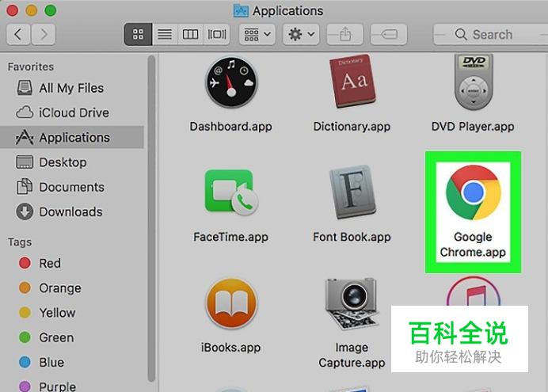This screenshot has height=392, width=548.
Task: Click the Share toolbar button
Action: (x=345, y=34)
